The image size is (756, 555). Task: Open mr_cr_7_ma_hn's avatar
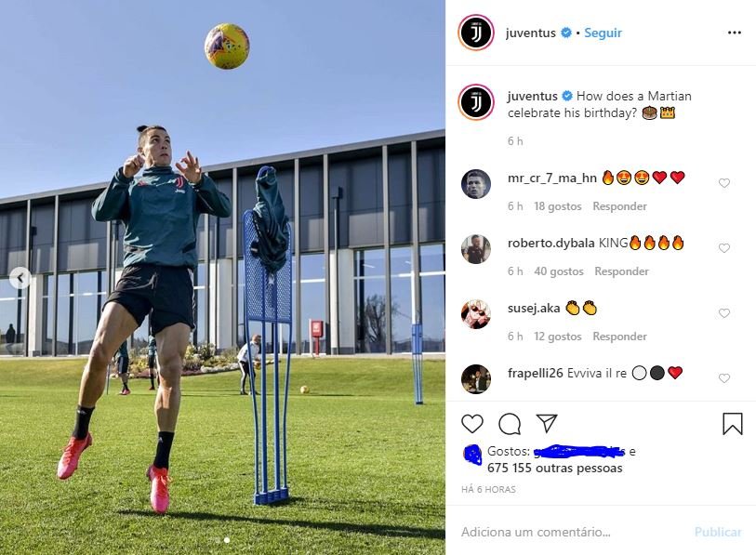pos(476,184)
